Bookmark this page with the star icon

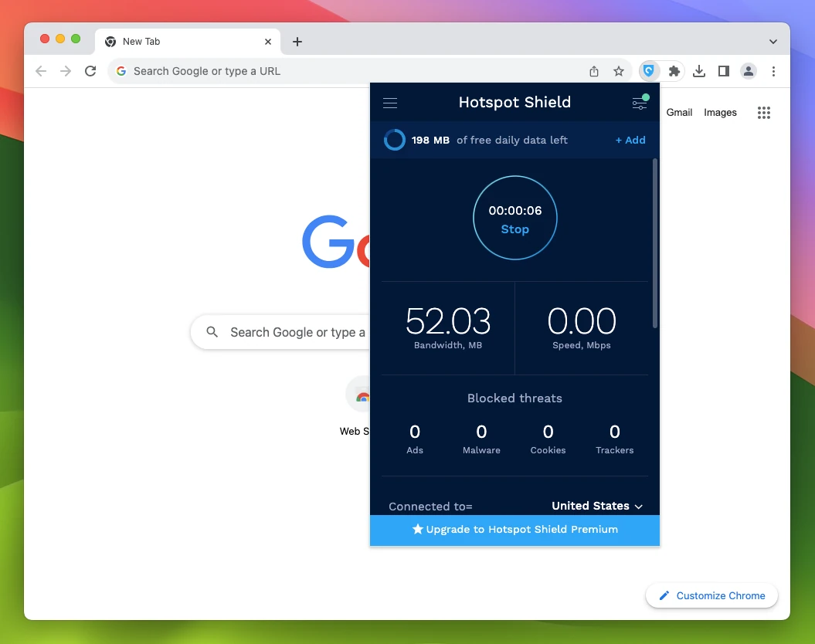(x=619, y=70)
